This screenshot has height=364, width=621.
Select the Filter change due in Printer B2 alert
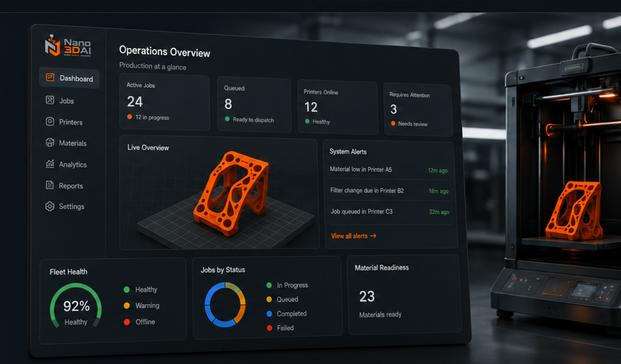click(390, 191)
